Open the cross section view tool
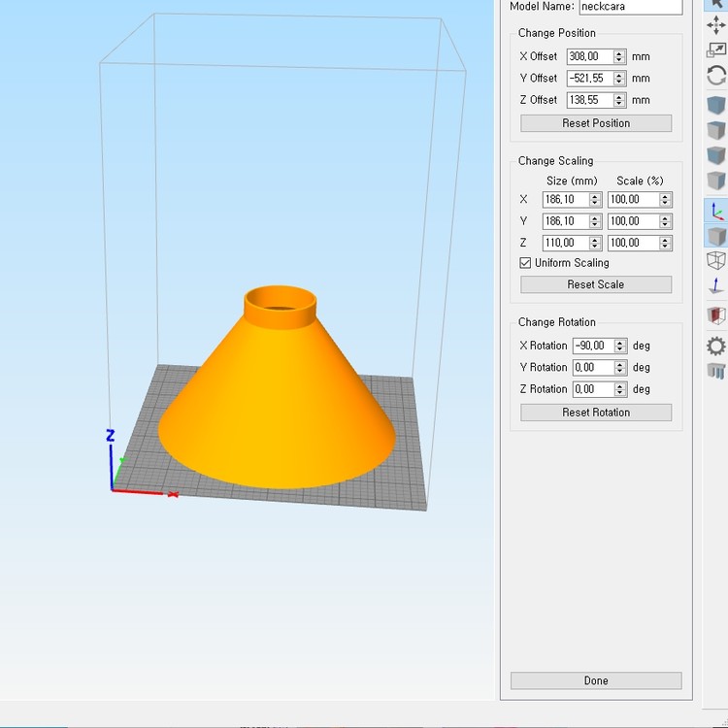Image resolution: width=728 pixels, height=728 pixels. [x=716, y=315]
